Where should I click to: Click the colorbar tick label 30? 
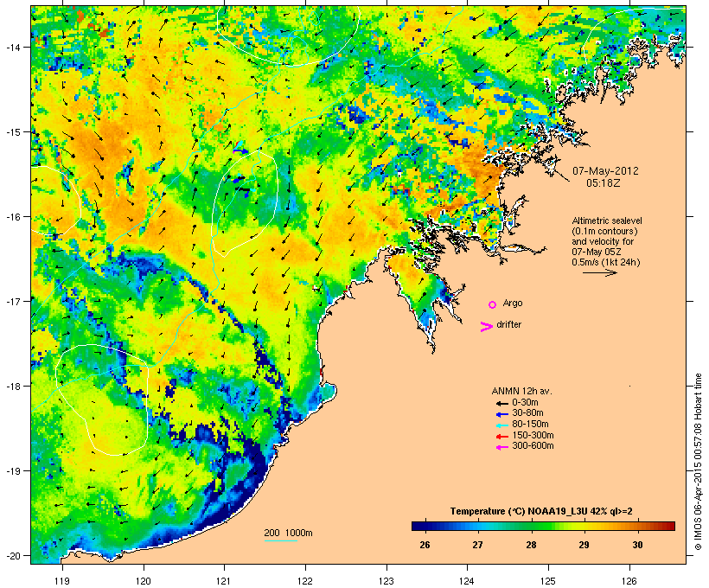pos(637,545)
